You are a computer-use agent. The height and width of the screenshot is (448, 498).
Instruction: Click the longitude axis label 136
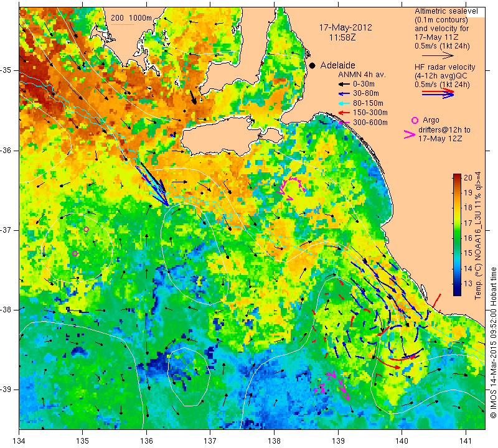[146, 441]
